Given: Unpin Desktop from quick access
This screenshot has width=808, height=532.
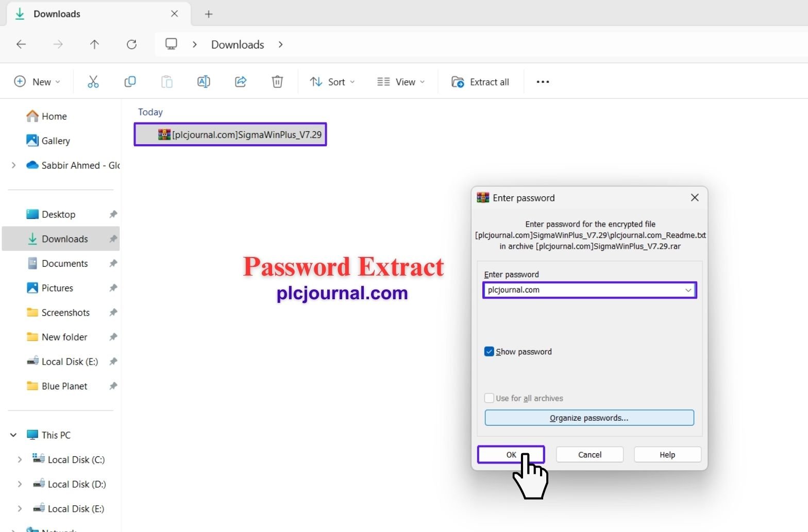Looking at the screenshot, I should (113, 214).
